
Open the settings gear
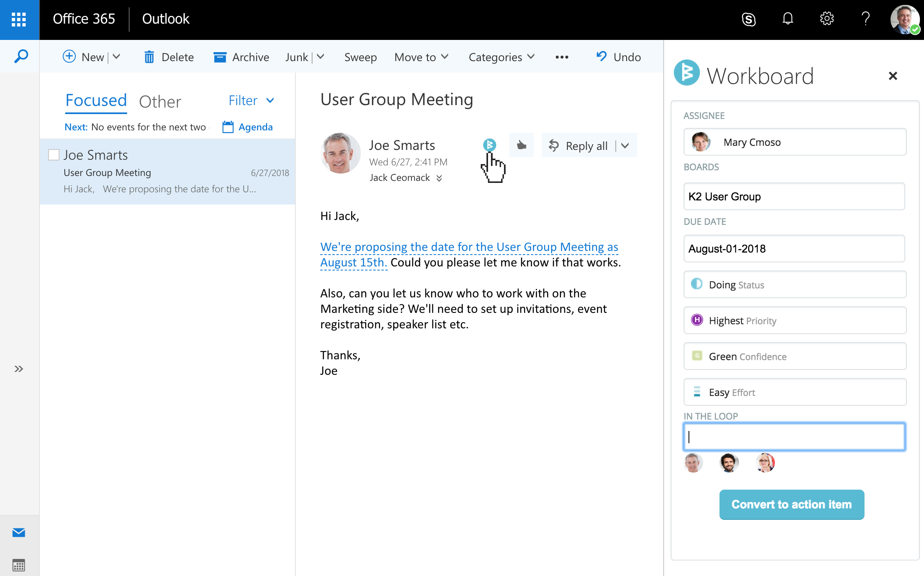[x=827, y=18]
